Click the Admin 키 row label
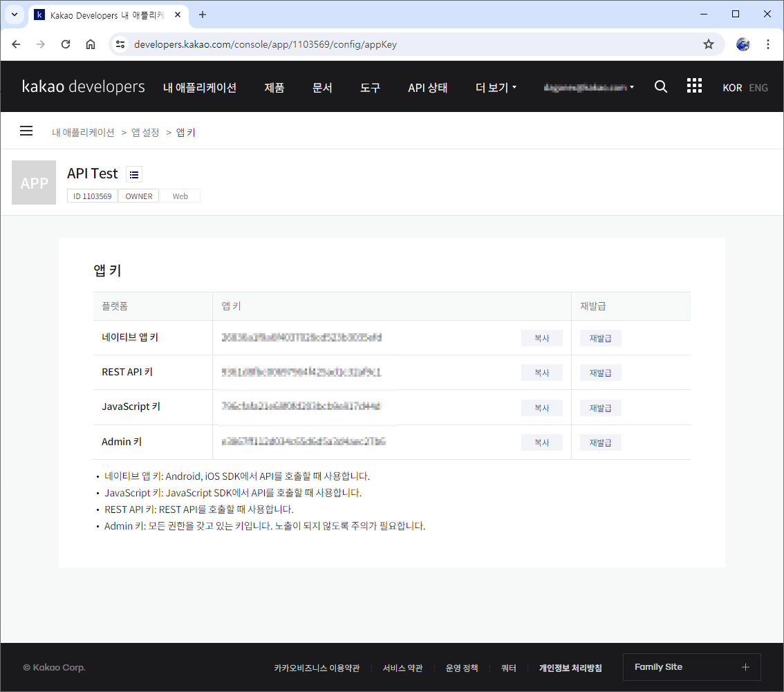The image size is (784, 692). pos(122,442)
